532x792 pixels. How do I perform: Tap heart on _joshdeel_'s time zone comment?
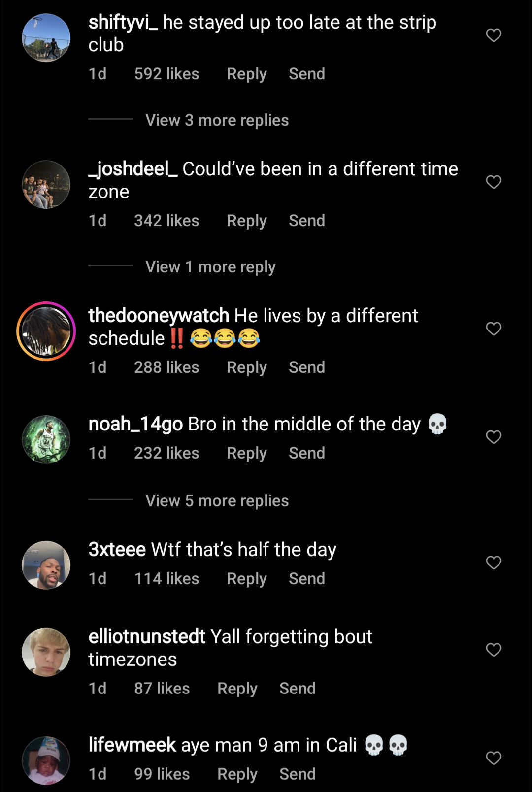point(494,182)
